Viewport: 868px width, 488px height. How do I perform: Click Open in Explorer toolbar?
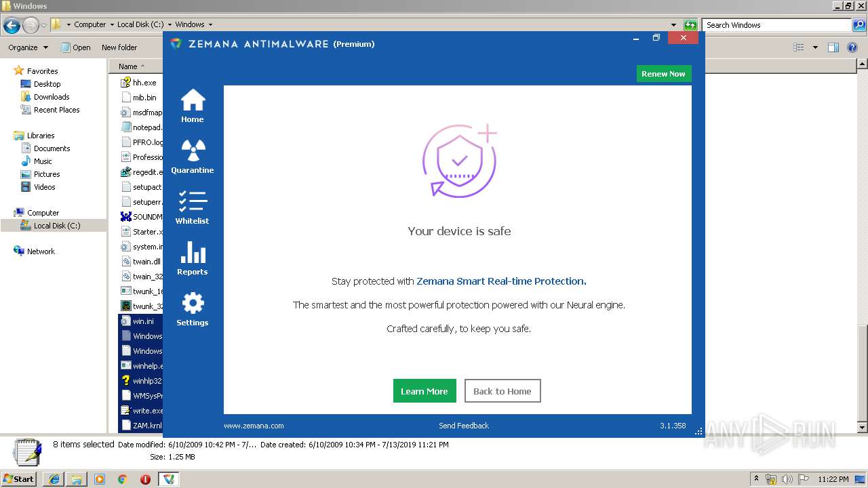(75, 47)
